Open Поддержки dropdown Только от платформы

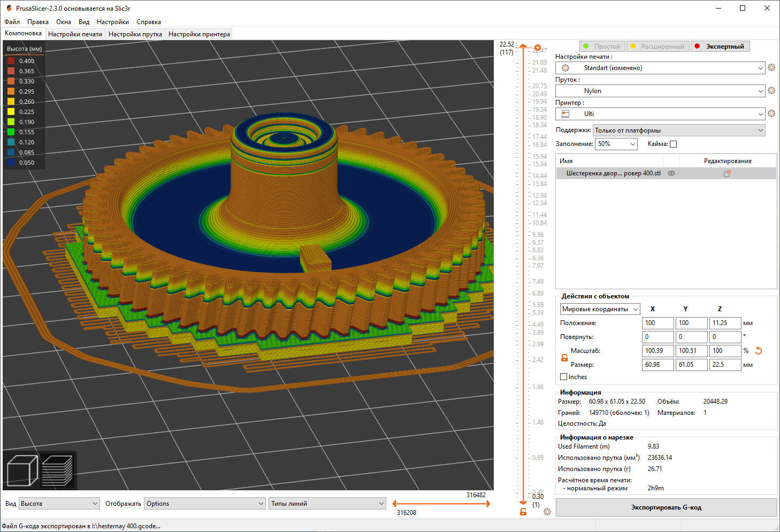[679, 130]
